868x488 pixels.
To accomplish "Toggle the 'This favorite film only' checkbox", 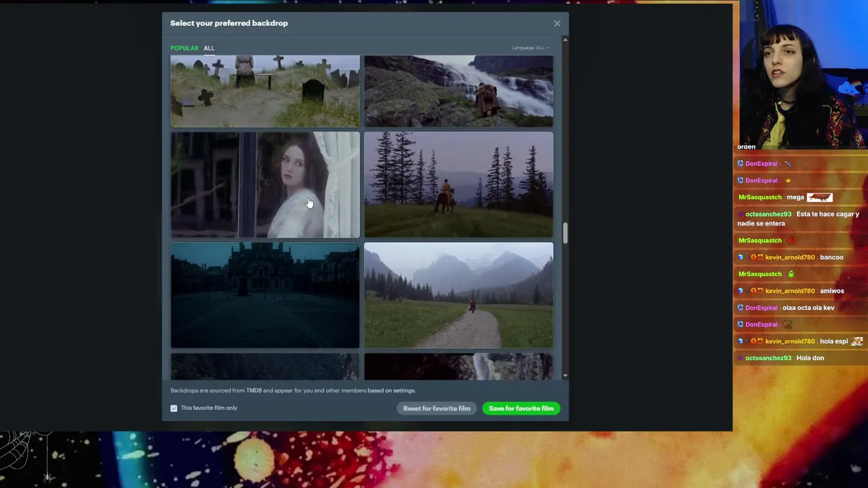I will (x=174, y=408).
